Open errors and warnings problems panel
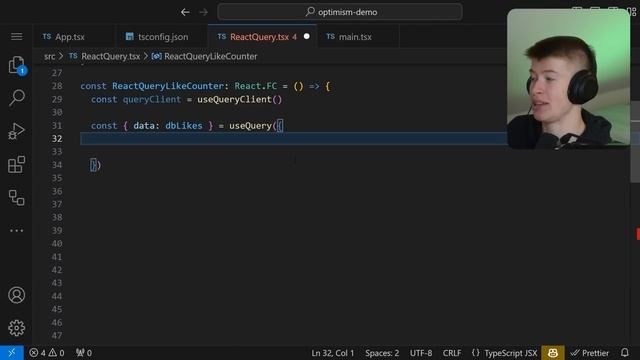The width and height of the screenshot is (640, 360). [47, 353]
